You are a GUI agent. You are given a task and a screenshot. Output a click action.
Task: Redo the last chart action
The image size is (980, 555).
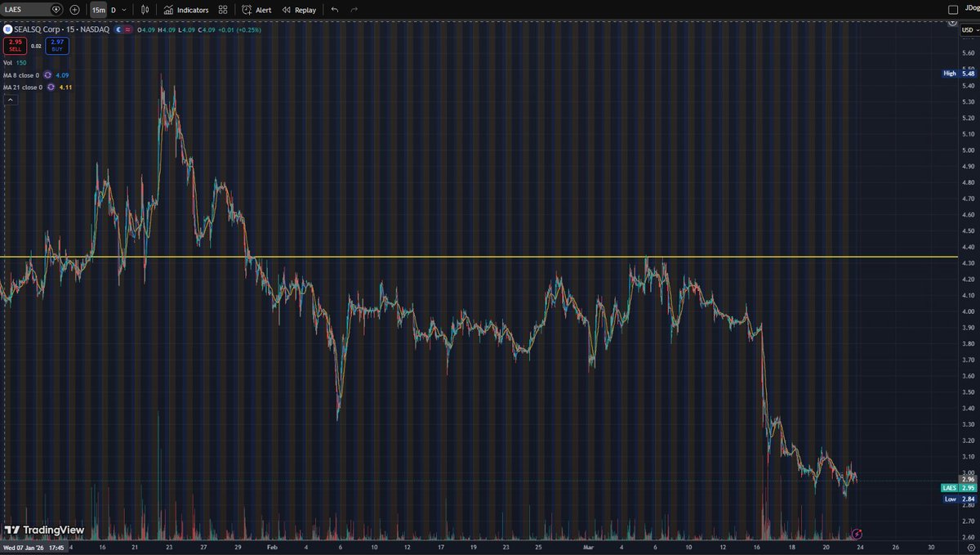354,10
